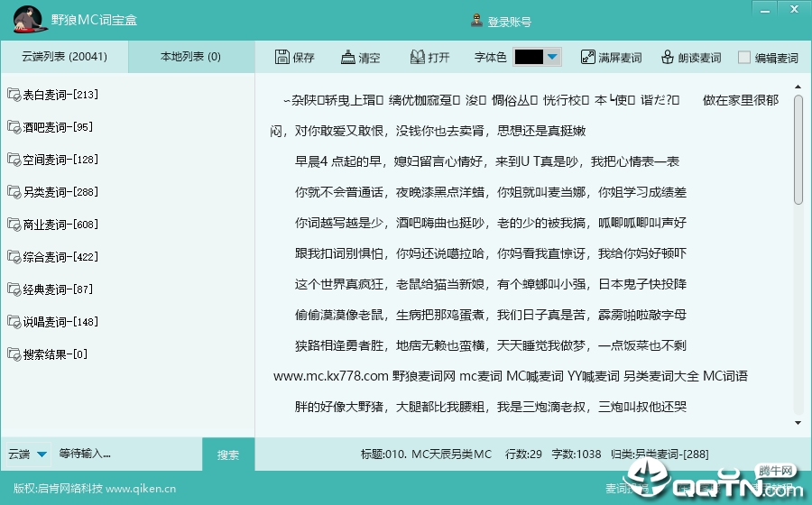The image size is (812, 505).
Task: Click the 归类:另类麦词-[288] status entry
Action: click(x=660, y=454)
